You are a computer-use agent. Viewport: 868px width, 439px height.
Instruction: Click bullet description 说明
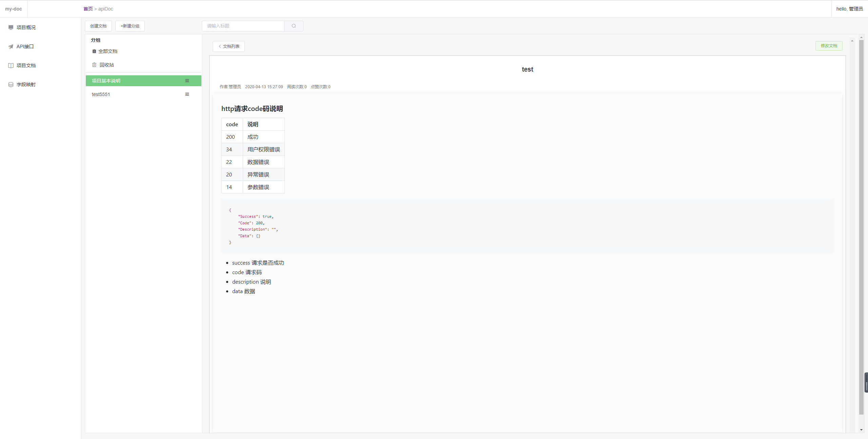[x=252, y=282]
